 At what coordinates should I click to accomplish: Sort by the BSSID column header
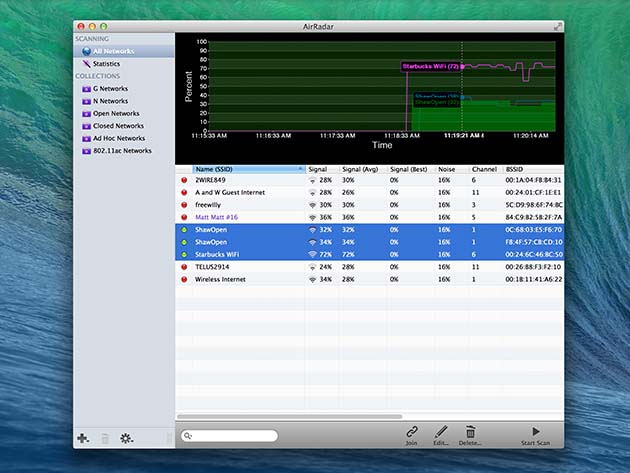click(x=534, y=169)
